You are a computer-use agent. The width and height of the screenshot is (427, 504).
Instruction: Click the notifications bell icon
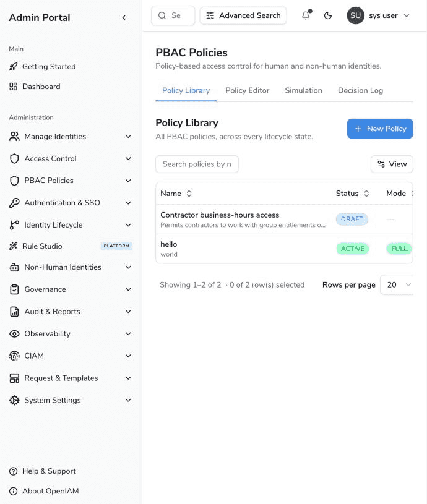click(306, 15)
